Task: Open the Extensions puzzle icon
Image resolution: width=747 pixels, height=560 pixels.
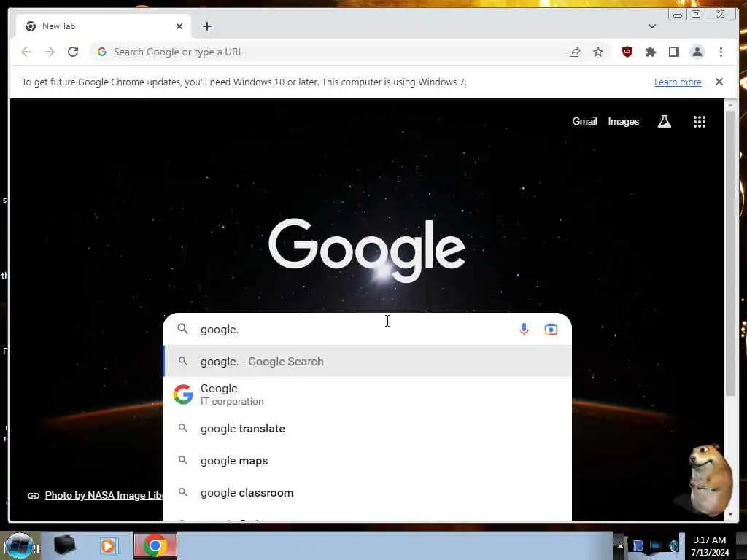Action: coord(650,52)
